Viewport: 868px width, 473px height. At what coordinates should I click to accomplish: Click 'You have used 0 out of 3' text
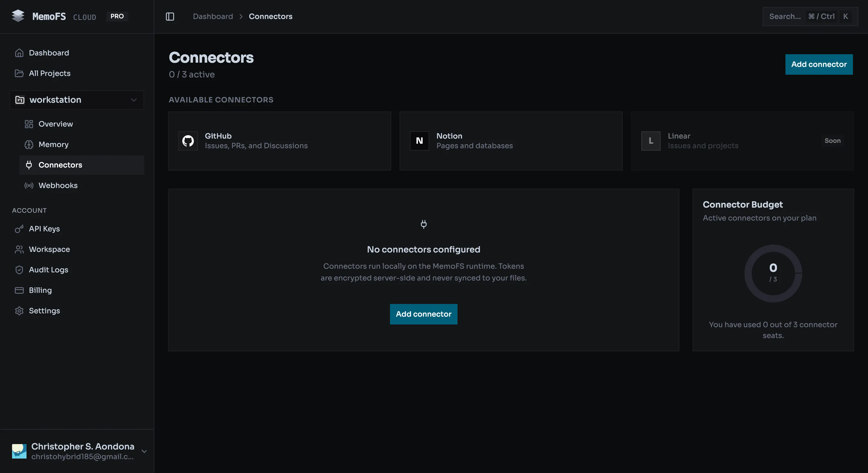pyautogui.click(x=773, y=330)
